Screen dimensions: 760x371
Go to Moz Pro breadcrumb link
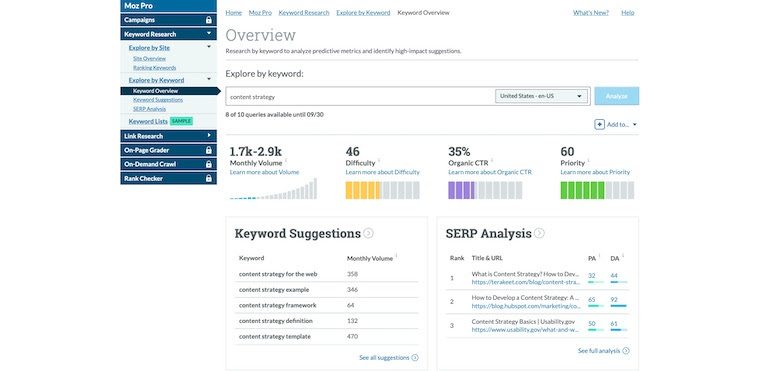260,13
